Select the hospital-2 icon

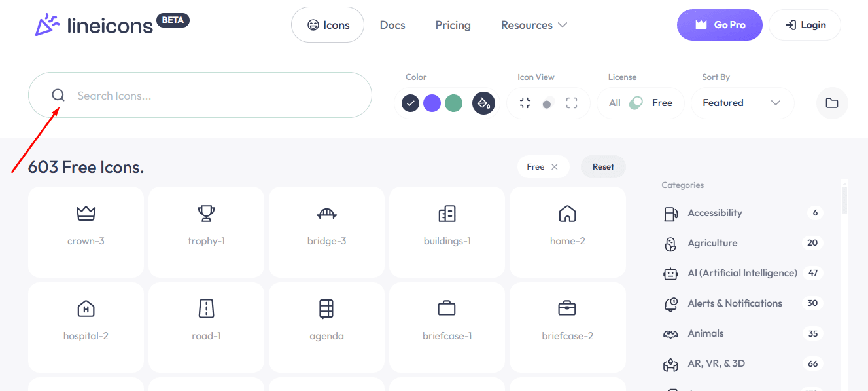(x=86, y=327)
